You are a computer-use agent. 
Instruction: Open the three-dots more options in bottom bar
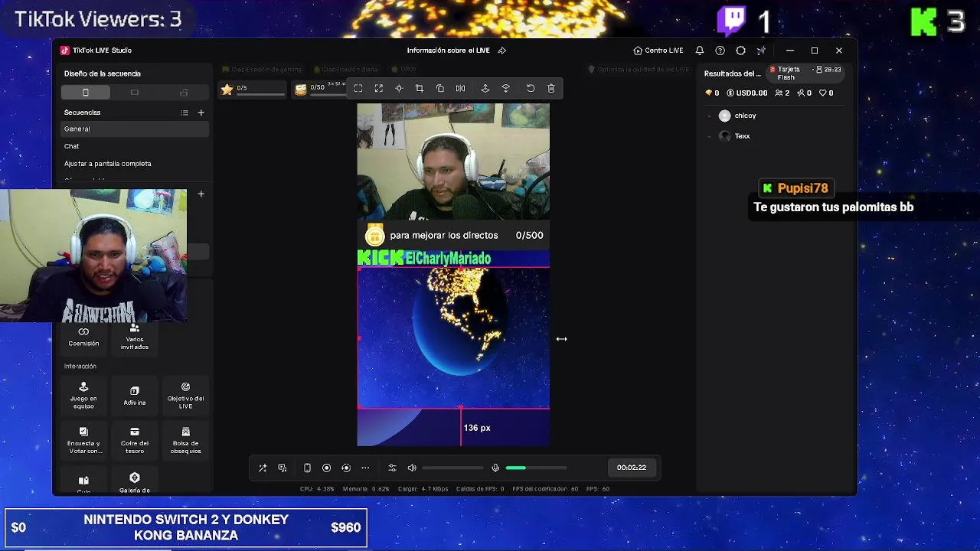point(365,468)
